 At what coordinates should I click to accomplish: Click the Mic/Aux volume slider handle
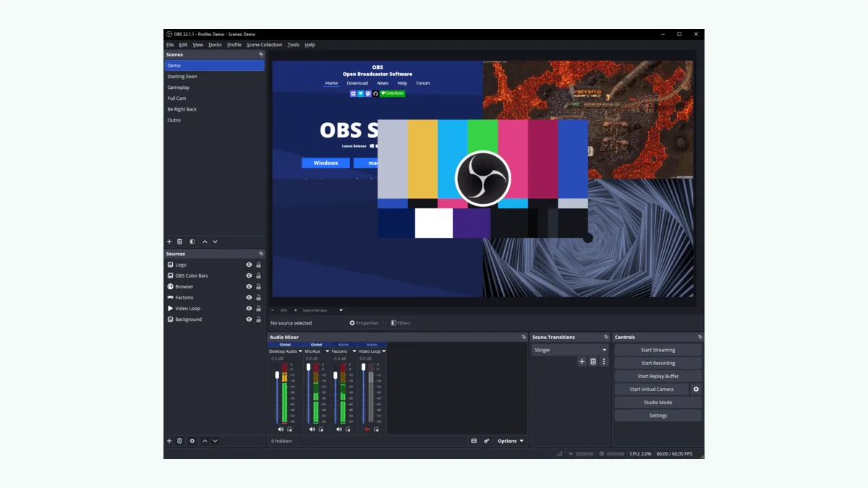tap(308, 367)
